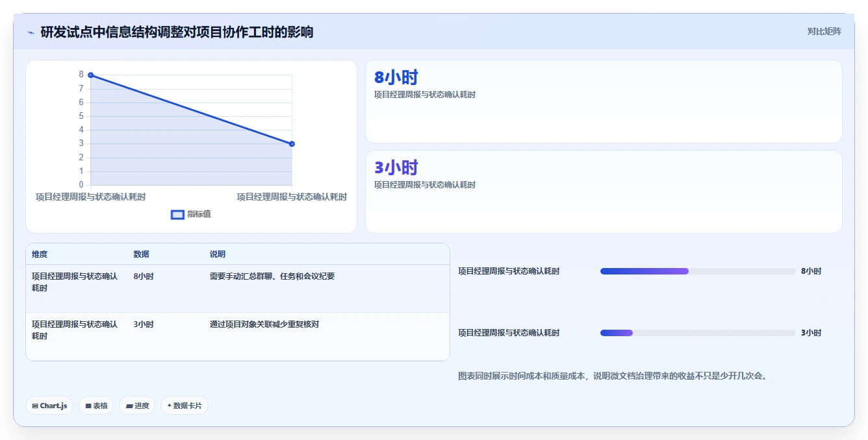Image resolution: width=868 pixels, height=440 pixels.
Task: Click the dimension cell in the 8小时 table row
Action: [x=75, y=282]
